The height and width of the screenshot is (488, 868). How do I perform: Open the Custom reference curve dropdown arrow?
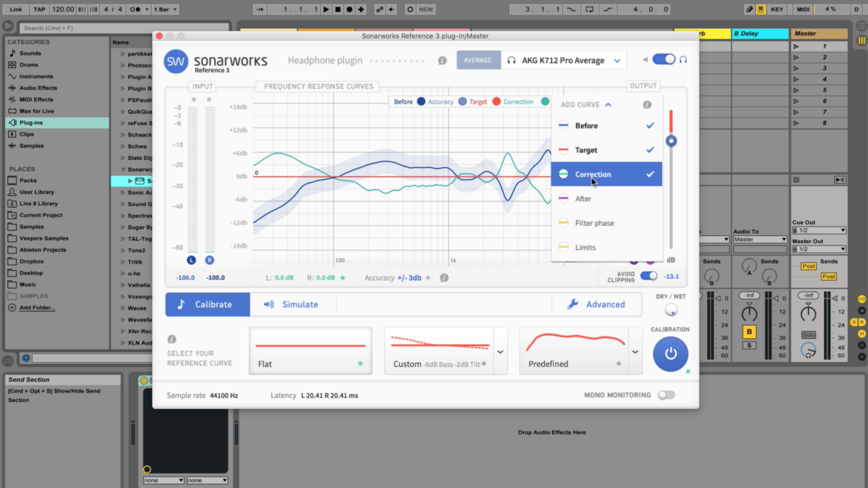coord(500,352)
